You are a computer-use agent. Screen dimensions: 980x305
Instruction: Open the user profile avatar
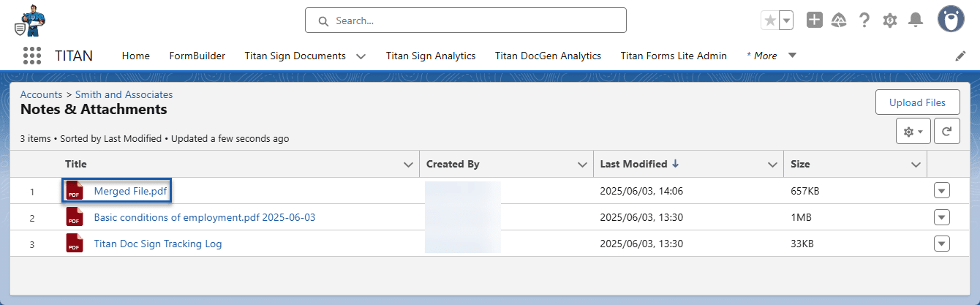[951, 20]
